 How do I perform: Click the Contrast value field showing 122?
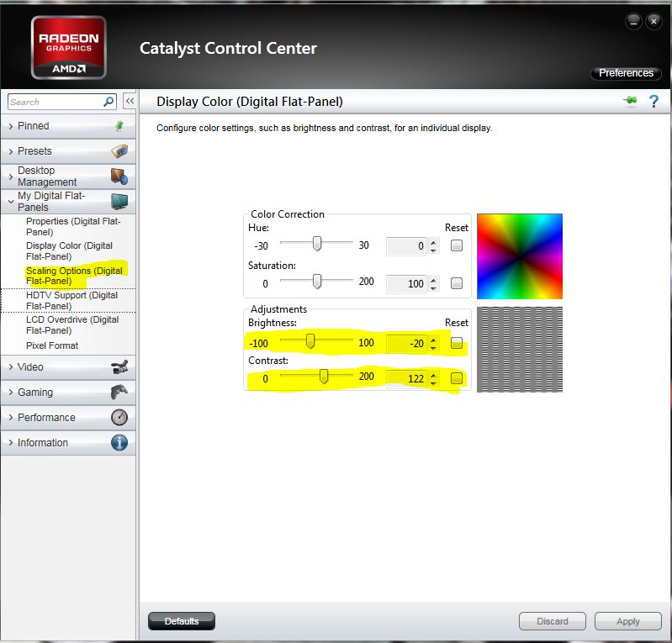click(x=406, y=379)
